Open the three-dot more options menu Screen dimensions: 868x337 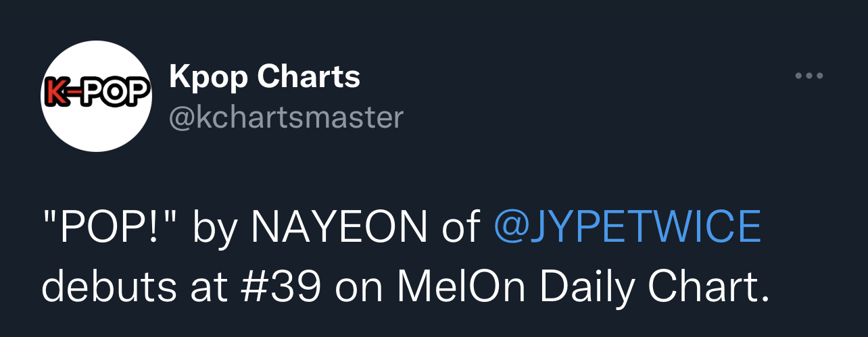coord(809,76)
